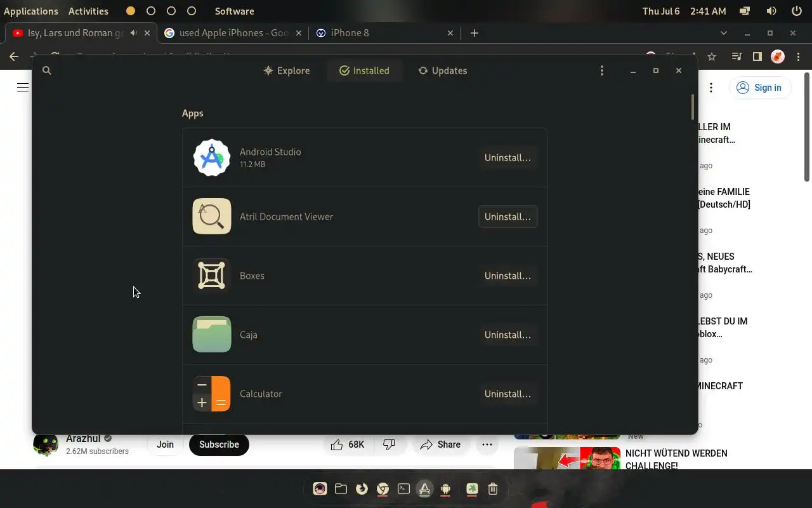The height and width of the screenshot is (508, 812).
Task: Click the "Boxes" name text
Action: [252, 276]
